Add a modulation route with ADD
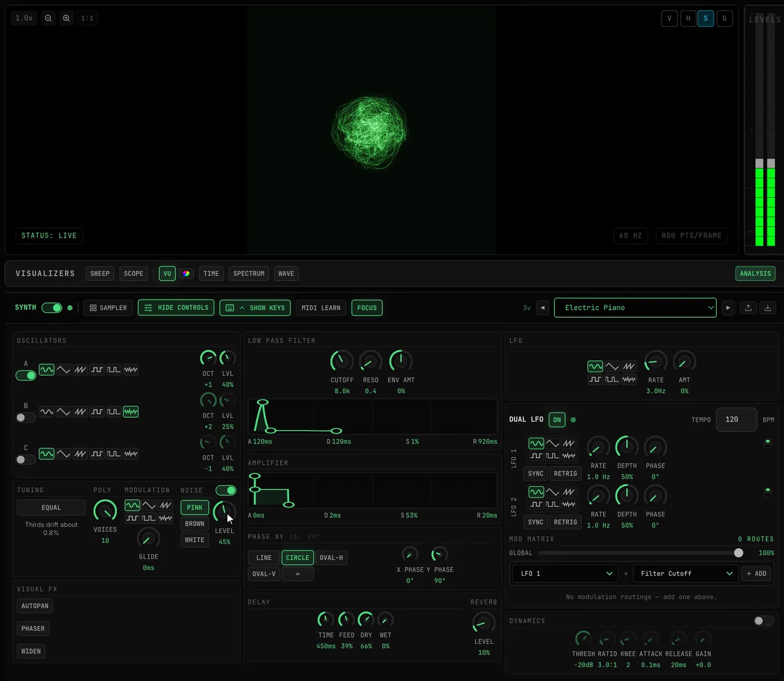This screenshot has height=681, width=784. coord(756,574)
